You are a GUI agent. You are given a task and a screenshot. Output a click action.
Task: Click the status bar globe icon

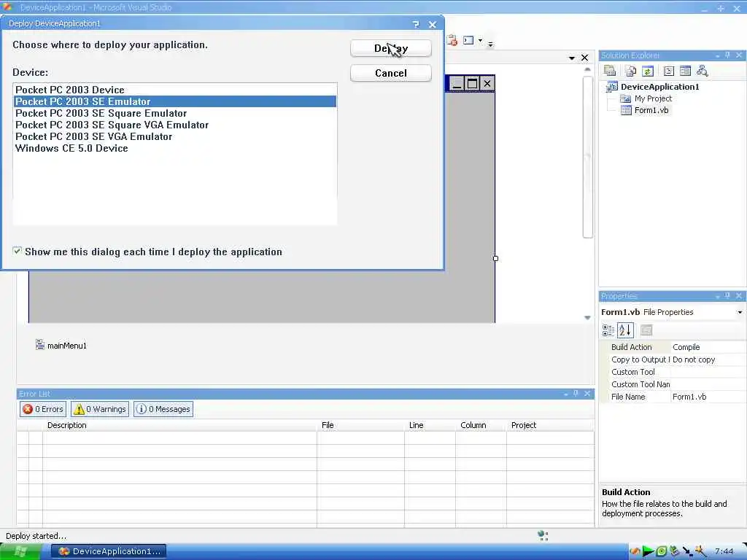(x=543, y=536)
